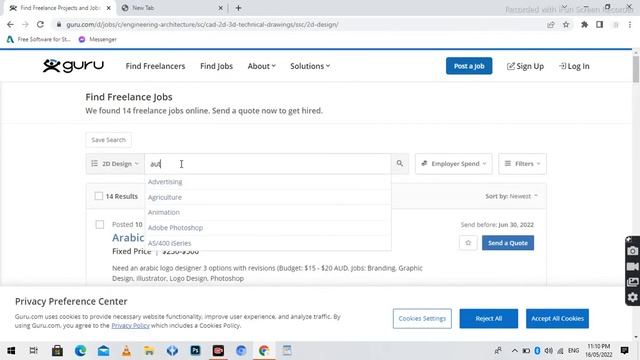Screen dimensions: 640x360
Task: Click Post a Job button
Action: [x=469, y=66]
